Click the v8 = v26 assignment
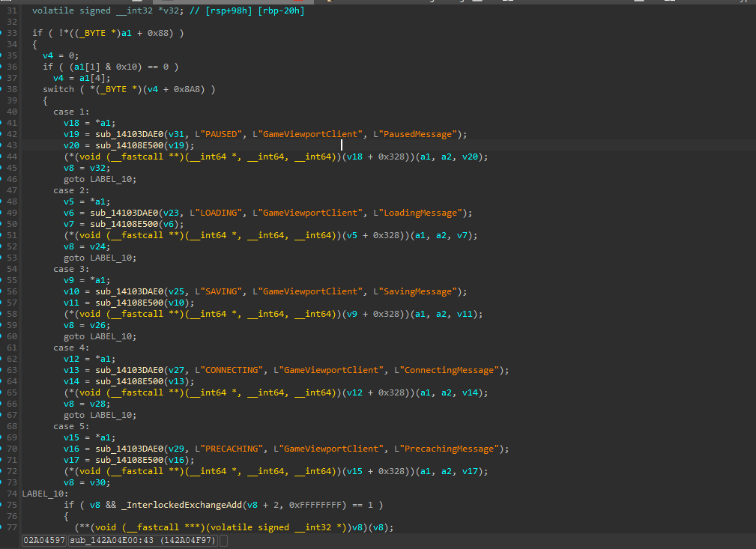 (x=87, y=325)
